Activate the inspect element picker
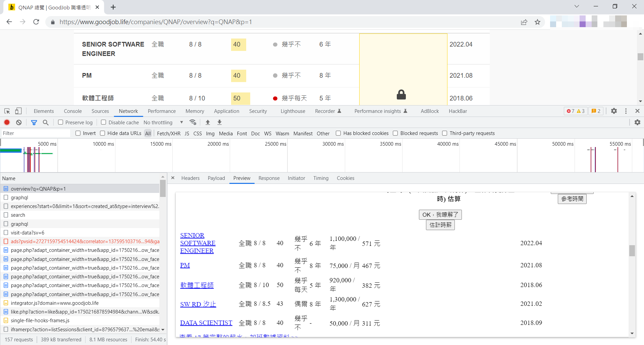644x345 pixels. [x=7, y=111]
